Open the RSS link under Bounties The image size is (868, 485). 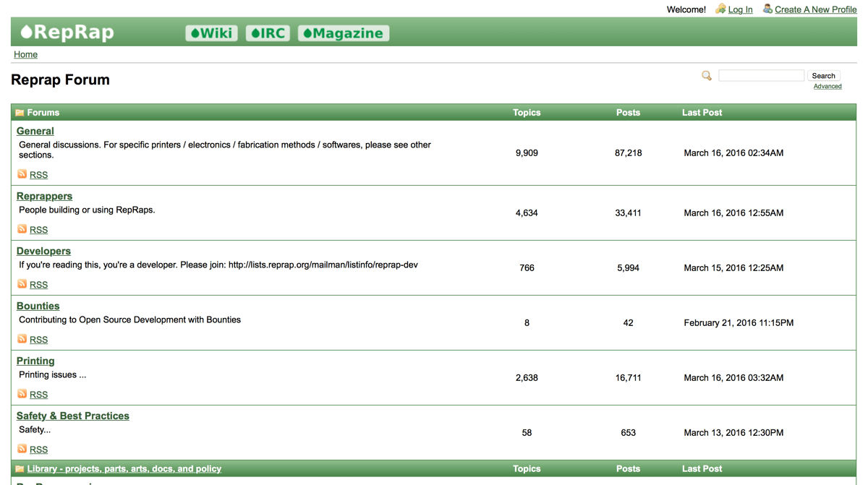[x=38, y=340]
